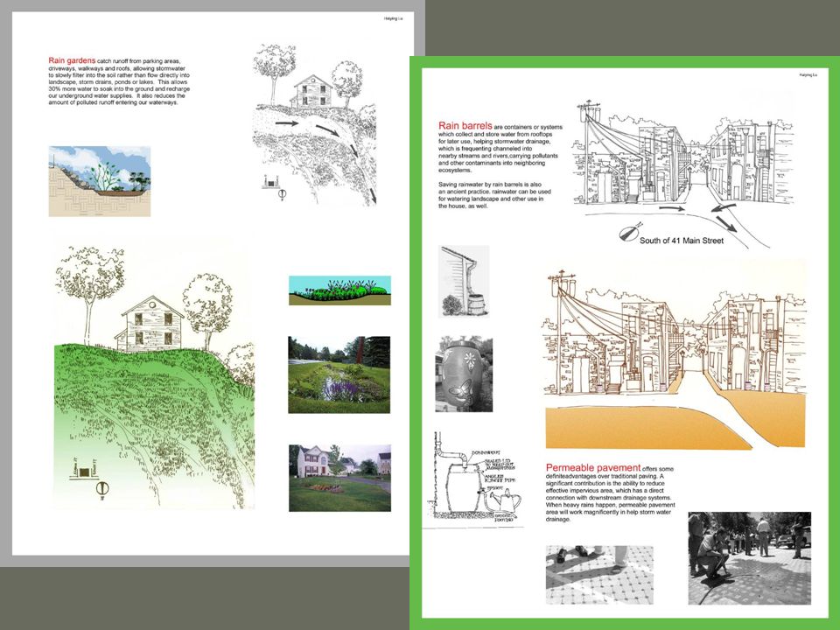The width and height of the screenshot is (840, 630).
Task: Select the brown alley sketch with orange pavement
Action: [x=675, y=359]
